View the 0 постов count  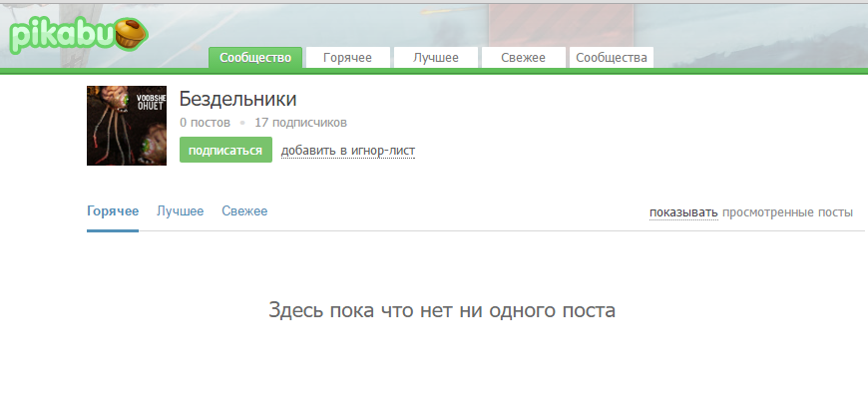[205, 123]
